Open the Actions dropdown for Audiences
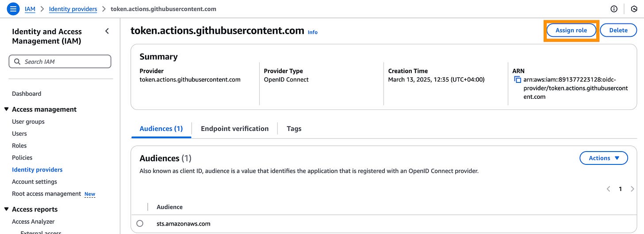Viewport: 644px width, 234px height. click(x=604, y=158)
